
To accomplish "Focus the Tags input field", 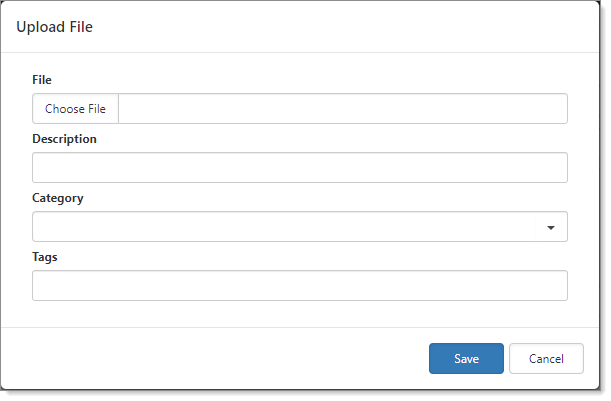I will pos(299,286).
